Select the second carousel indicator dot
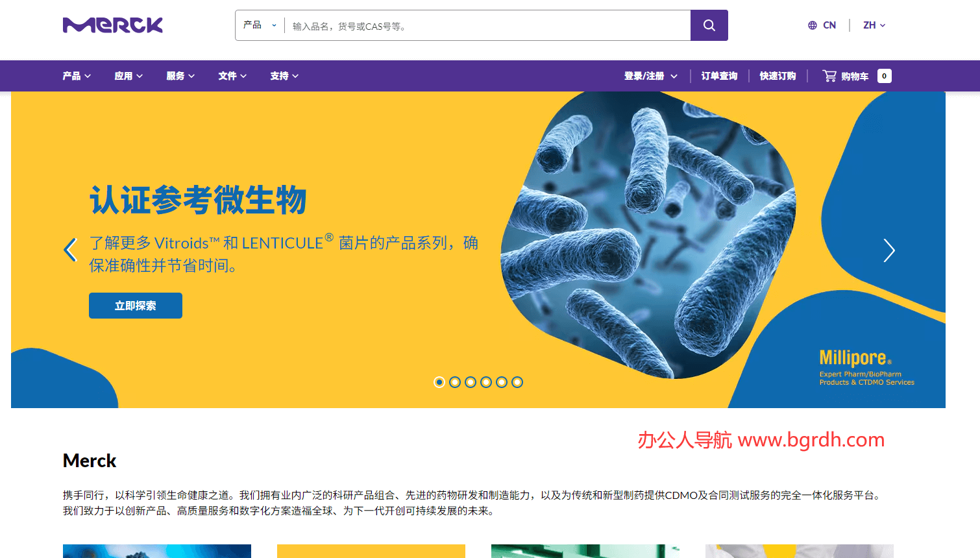The height and width of the screenshot is (558, 980). [454, 382]
